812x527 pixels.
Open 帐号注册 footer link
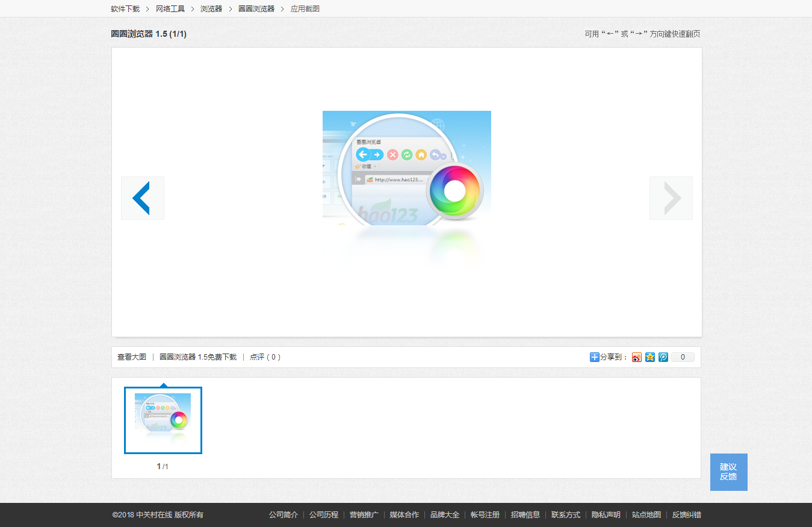[485, 515]
